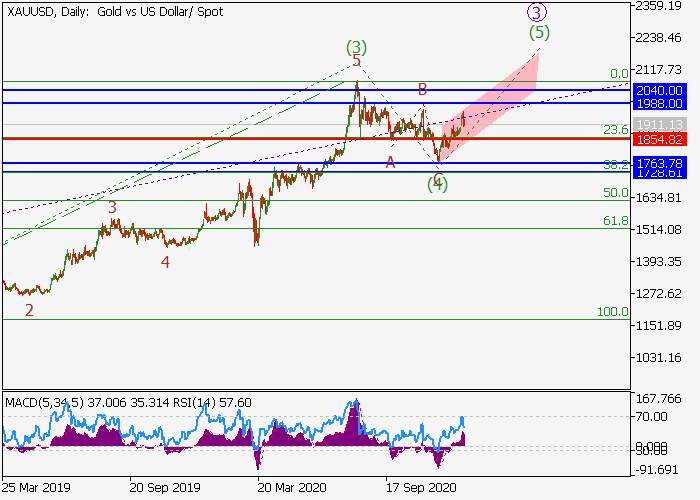Select the 1634.81 price axis label
Screen dimensions: 700x500
click(658, 197)
